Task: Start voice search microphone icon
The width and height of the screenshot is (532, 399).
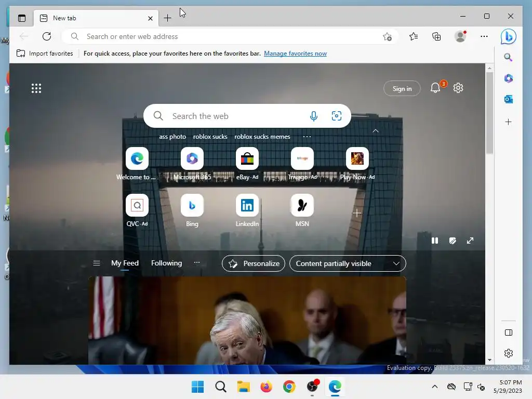Action: (x=314, y=116)
